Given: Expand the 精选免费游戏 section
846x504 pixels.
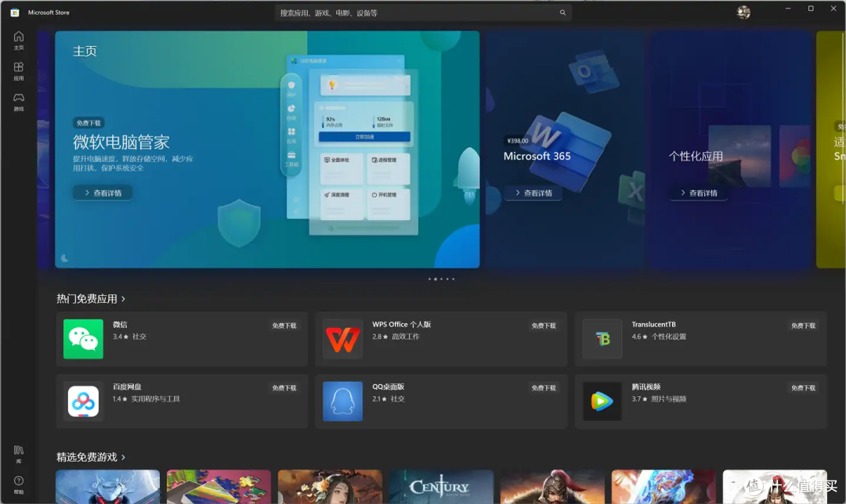Looking at the screenshot, I should click(x=91, y=457).
